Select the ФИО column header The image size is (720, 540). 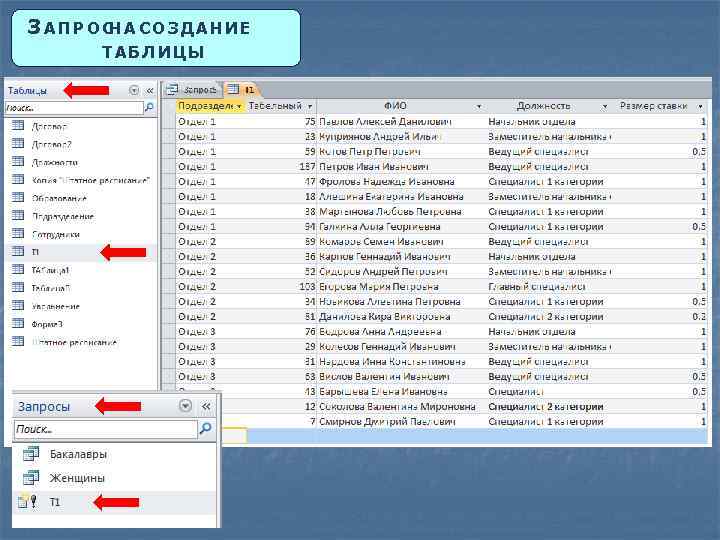click(x=401, y=106)
